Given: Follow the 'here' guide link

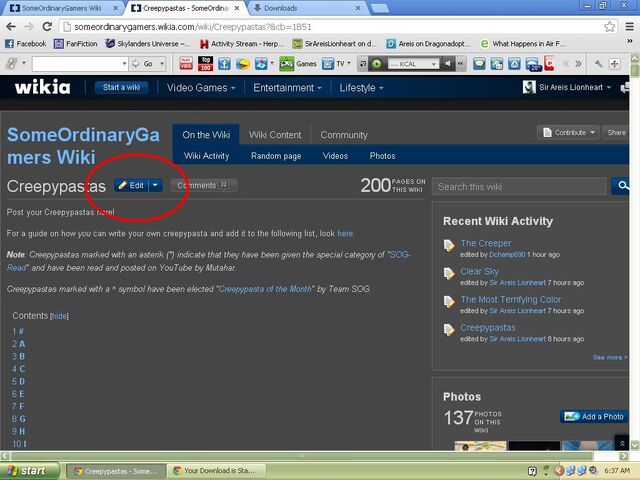Looking at the screenshot, I should pos(345,233).
